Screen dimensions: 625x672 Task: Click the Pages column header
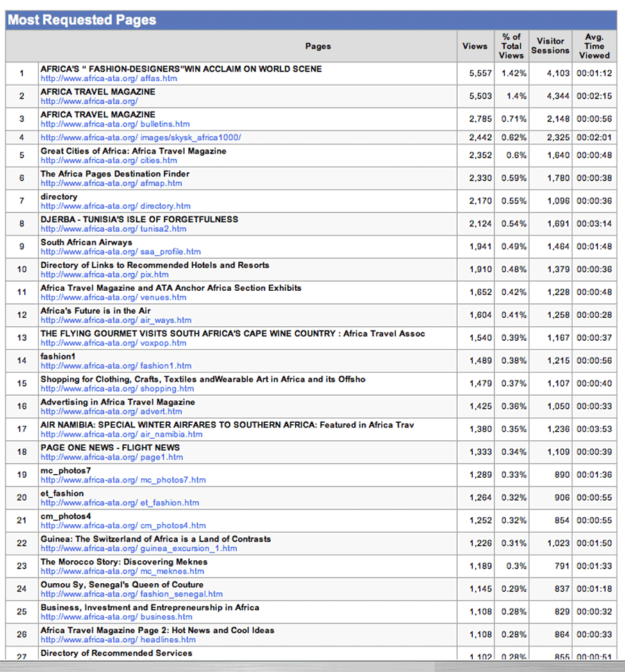(318, 47)
